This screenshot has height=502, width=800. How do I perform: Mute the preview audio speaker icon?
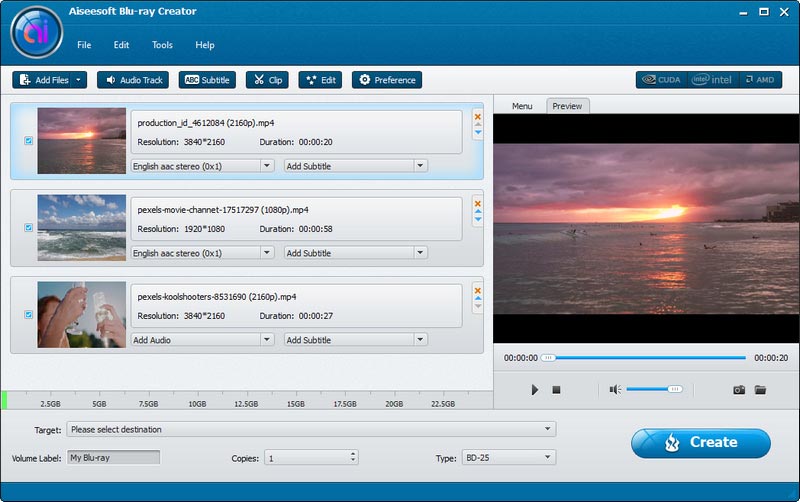(615, 390)
